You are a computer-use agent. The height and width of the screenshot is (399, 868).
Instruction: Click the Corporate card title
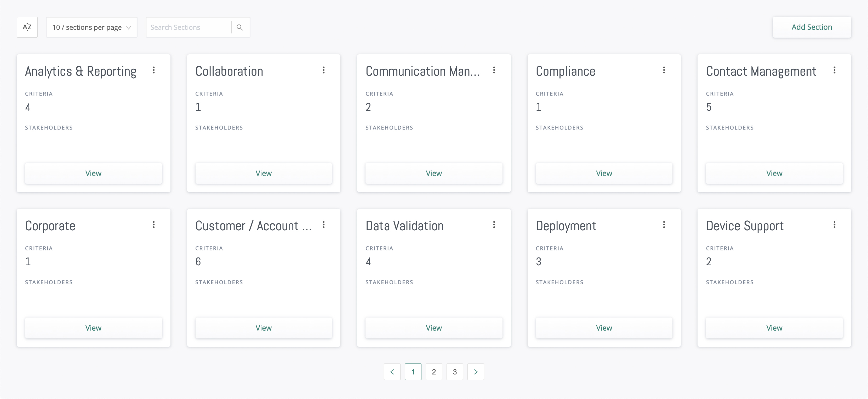click(50, 226)
